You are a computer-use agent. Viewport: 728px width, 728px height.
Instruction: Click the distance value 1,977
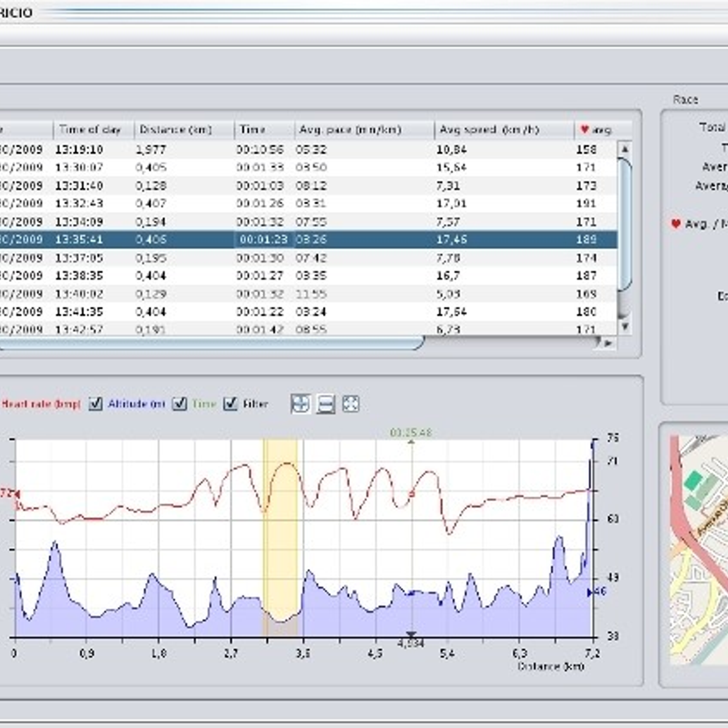151,149
